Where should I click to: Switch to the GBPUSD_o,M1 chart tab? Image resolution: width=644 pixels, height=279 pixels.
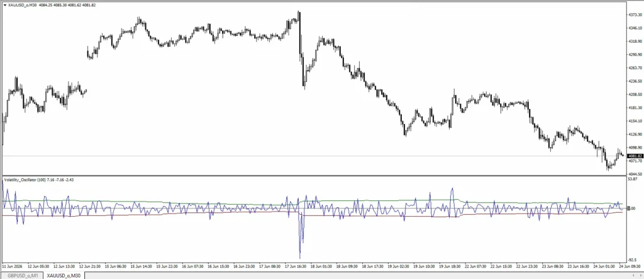tap(21, 275)
